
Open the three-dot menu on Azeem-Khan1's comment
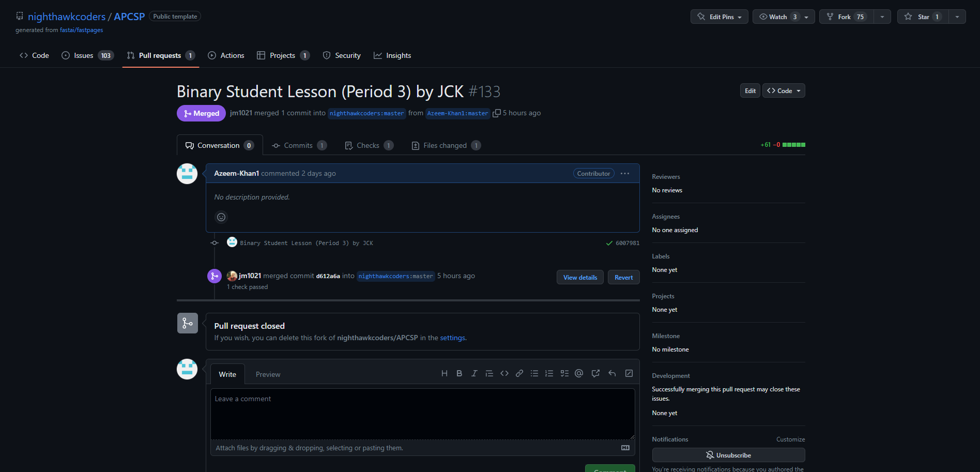(x=625, y=174)
